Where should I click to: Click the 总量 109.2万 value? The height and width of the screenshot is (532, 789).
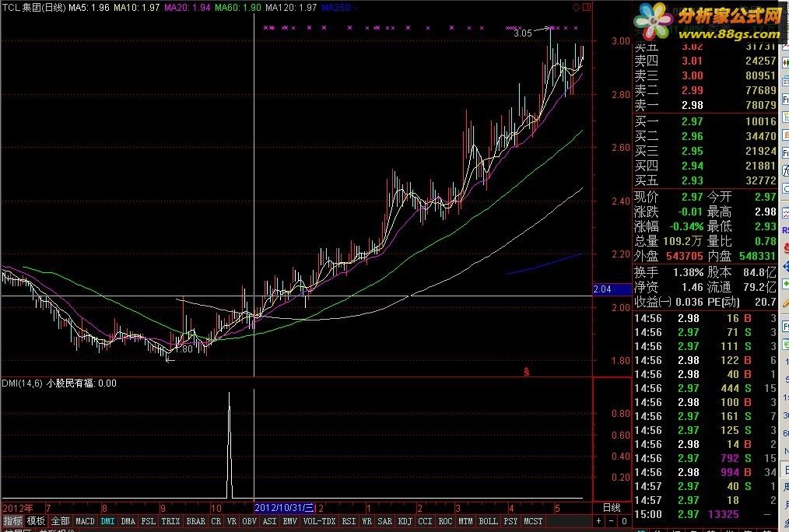(683, 241)
